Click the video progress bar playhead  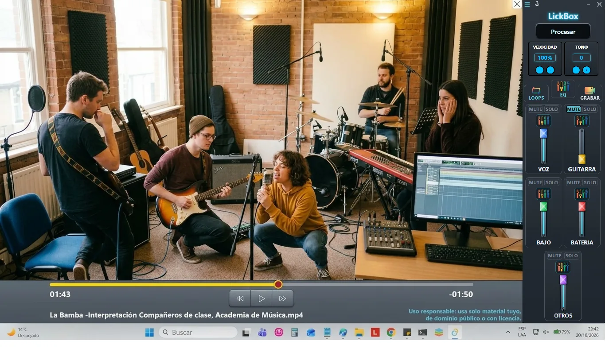tap(278, 284)
